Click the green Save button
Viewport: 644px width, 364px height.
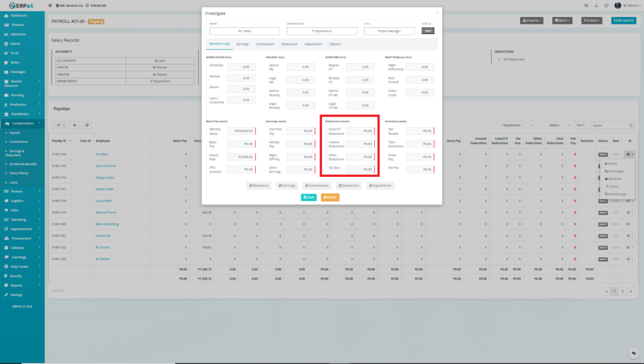point(308,197)
